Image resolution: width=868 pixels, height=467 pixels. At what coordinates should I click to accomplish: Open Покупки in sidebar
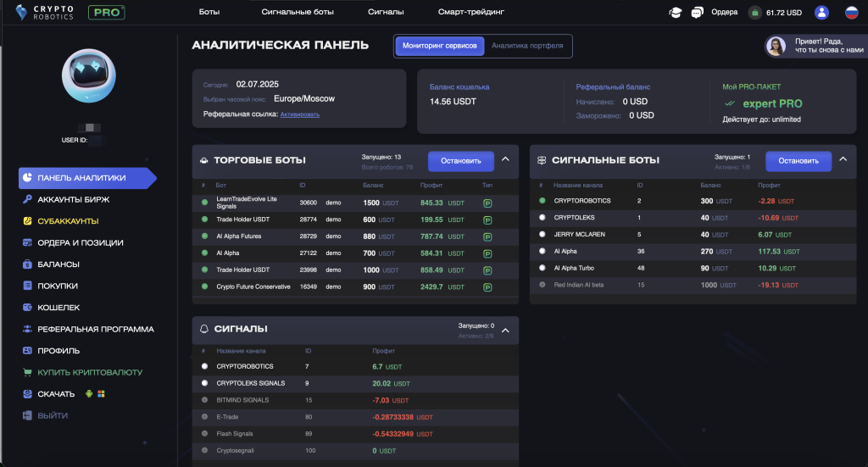coord(58,286)
